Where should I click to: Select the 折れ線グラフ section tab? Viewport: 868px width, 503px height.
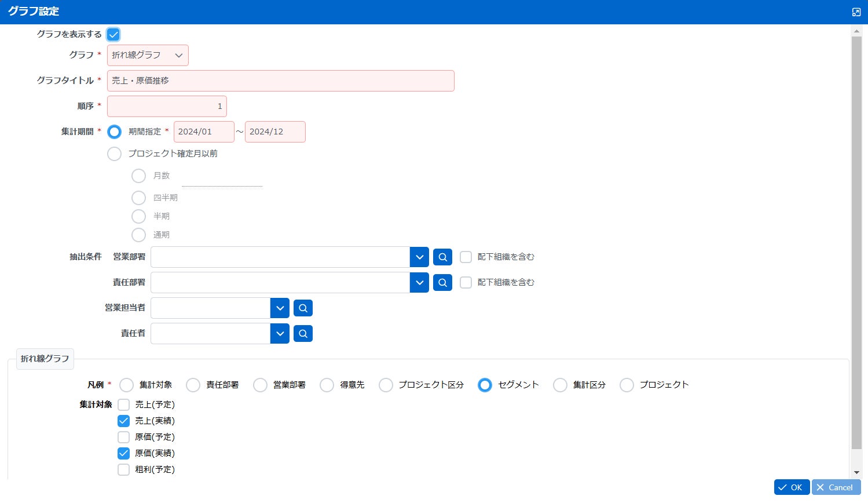tap(45, 359)
